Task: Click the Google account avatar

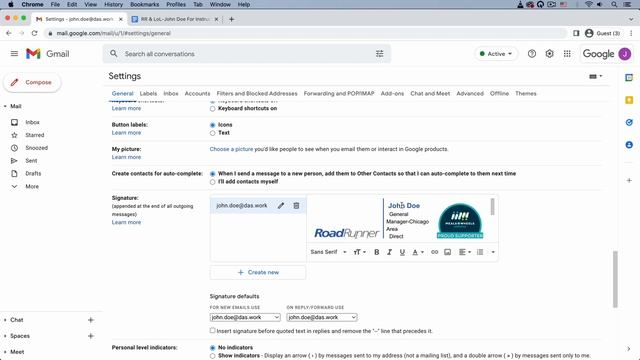Action: 624,53
